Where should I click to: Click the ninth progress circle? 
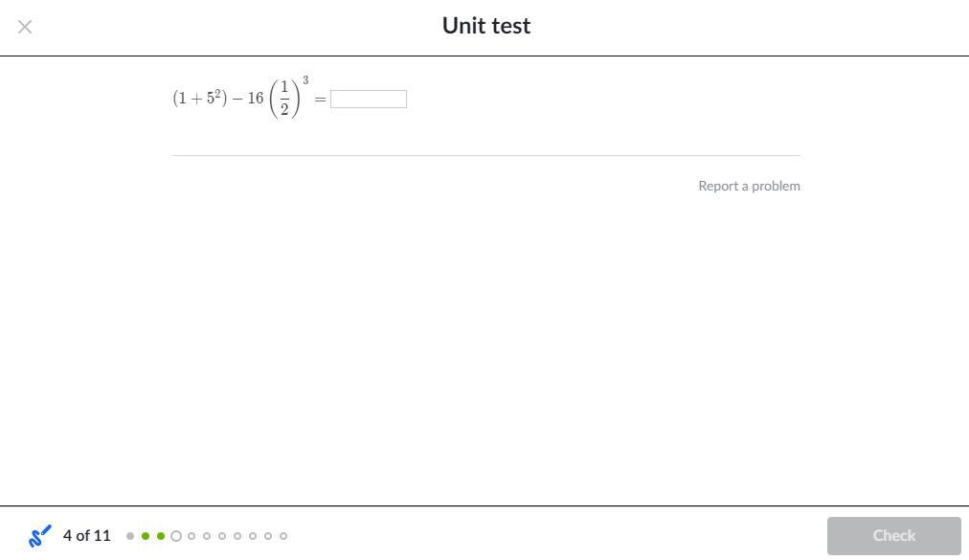coord(253,536)
